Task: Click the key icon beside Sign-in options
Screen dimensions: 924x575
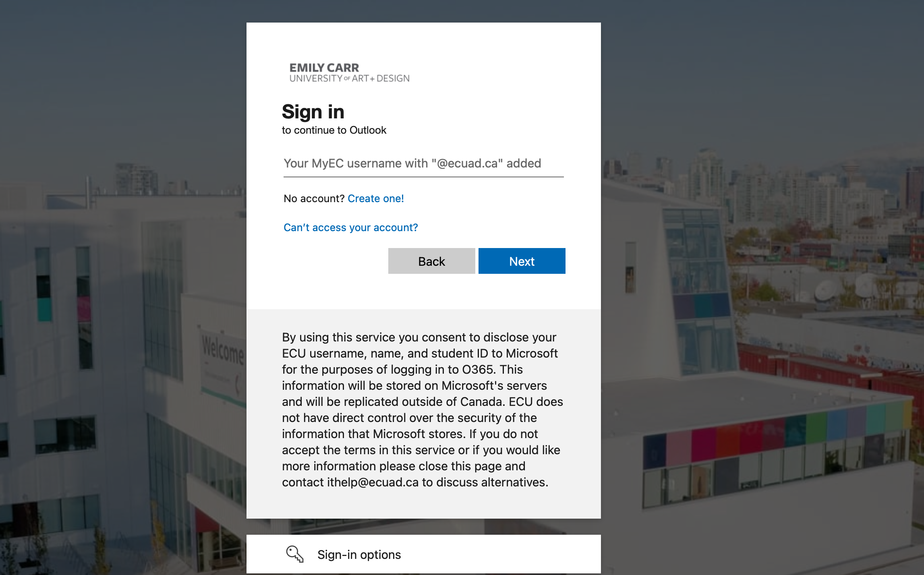Action: coord(294,554)
